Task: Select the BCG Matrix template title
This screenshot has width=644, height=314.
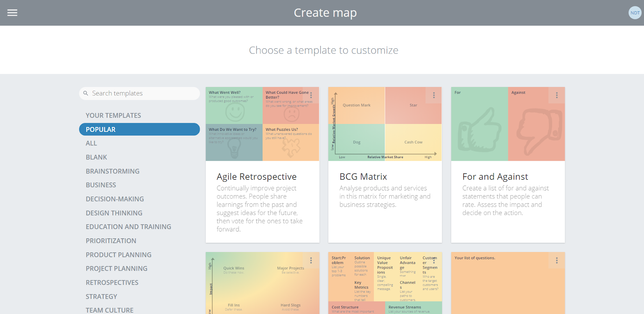Action: pos(363,177)
